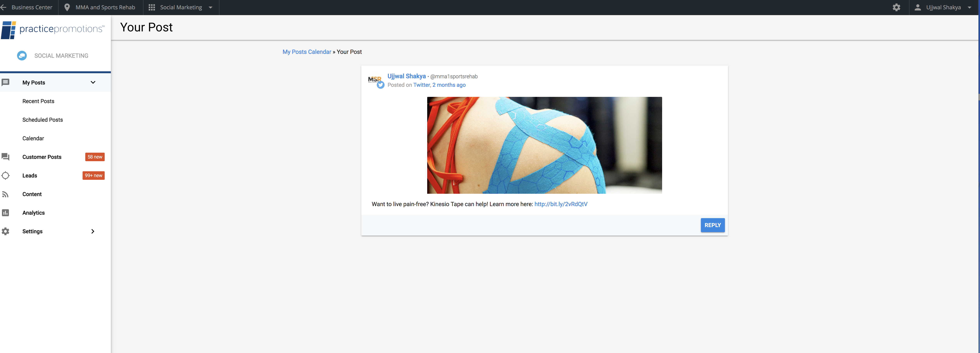Click the Social Marketing product switcher label

pos(181,7)
